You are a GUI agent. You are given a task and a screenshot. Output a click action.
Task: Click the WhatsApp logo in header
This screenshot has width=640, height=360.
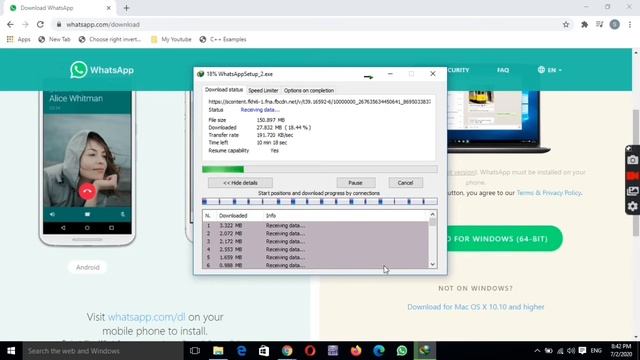(102, 70)
